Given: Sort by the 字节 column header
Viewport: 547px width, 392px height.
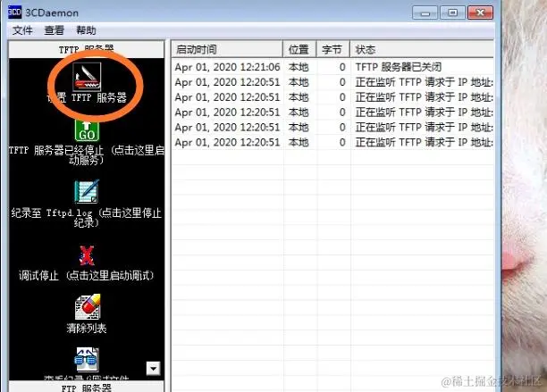Looking at the screenshot, I should tap(332, 49).
